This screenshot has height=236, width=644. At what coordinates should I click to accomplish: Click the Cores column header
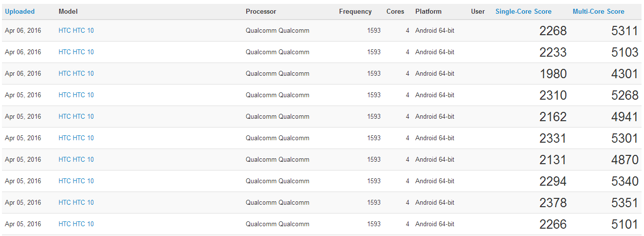tap(395, 11)
